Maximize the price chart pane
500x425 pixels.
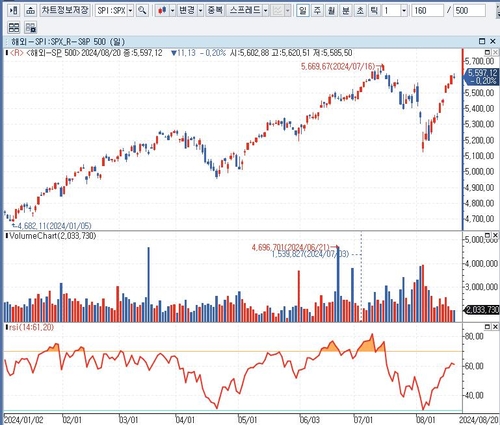tap(487, 52)
